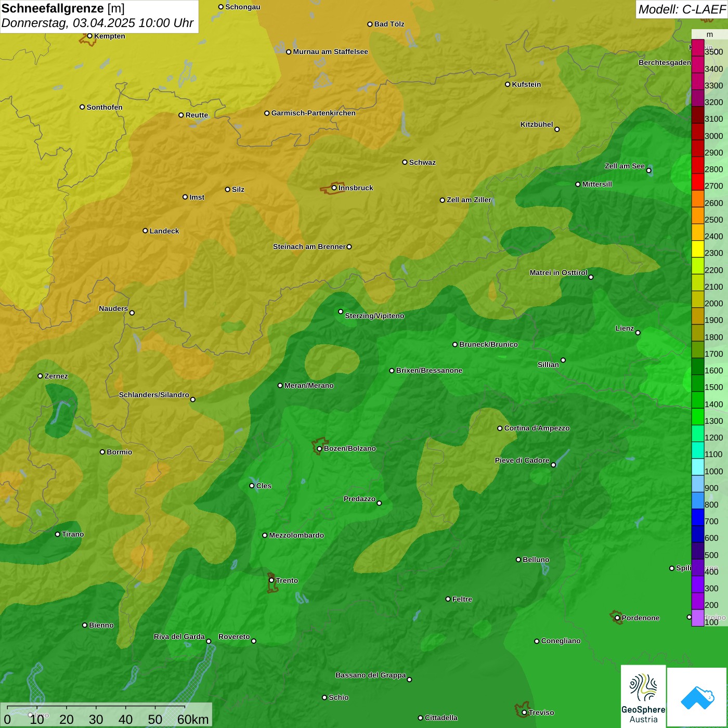Click the Modell: C-LAEF label
The height and width of the screenshot is (728, 728).
(x=682, y=9)
